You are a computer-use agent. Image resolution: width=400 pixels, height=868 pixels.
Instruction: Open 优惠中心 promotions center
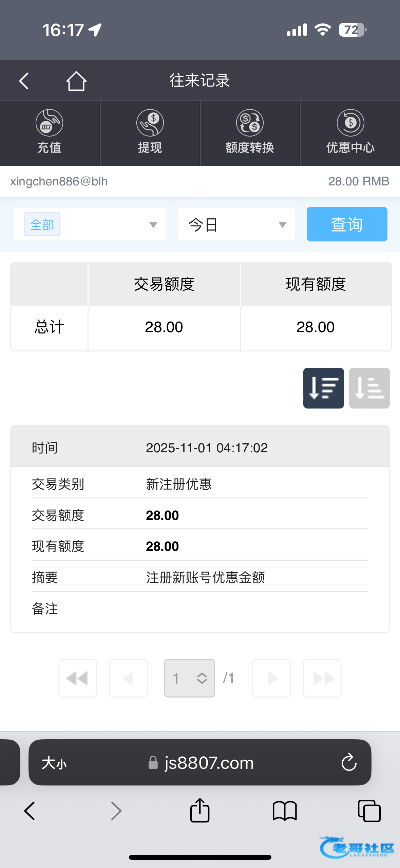click(350, 132)
